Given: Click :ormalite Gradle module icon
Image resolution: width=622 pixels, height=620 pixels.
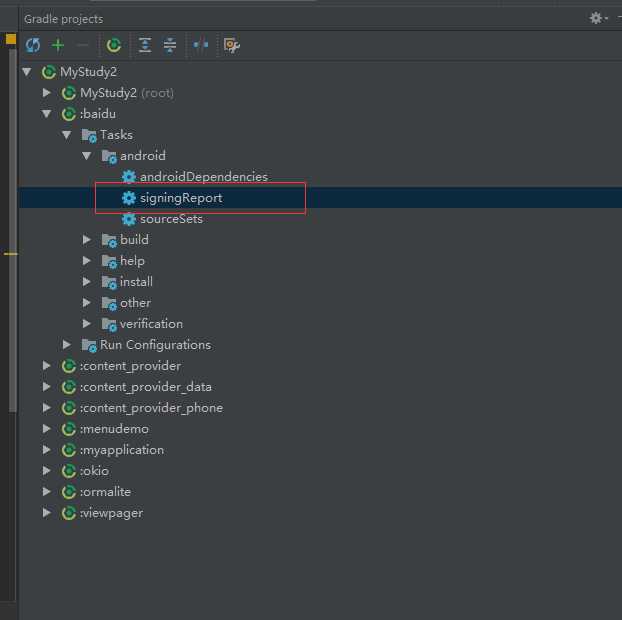Looking at the screenshot, I should pos(69,492).
